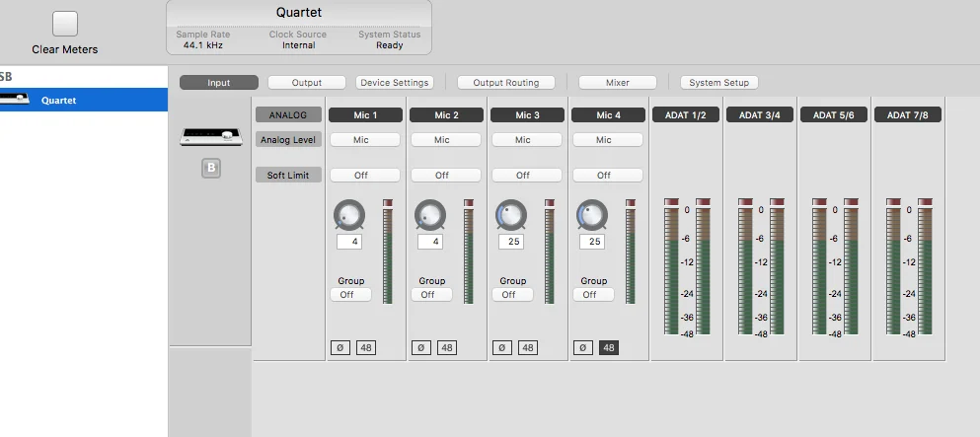Click Mic 2 gain value field

pos(430,242)
